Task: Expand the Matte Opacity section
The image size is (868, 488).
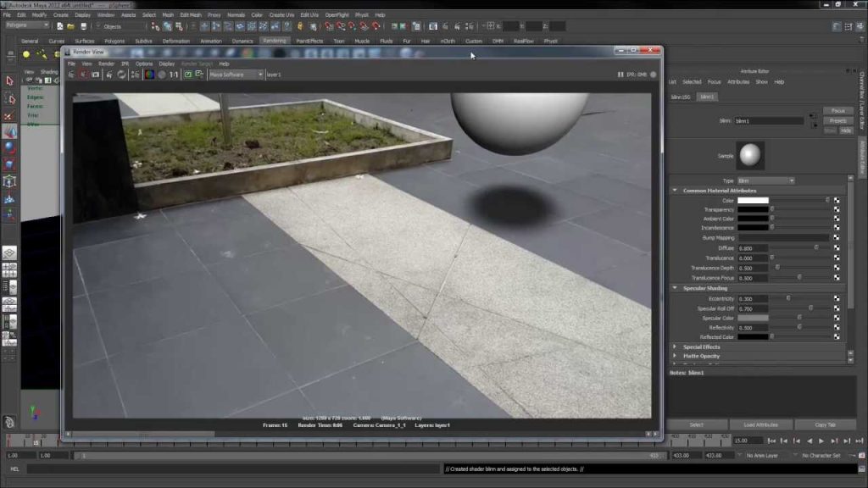Action: click(675, 357)
